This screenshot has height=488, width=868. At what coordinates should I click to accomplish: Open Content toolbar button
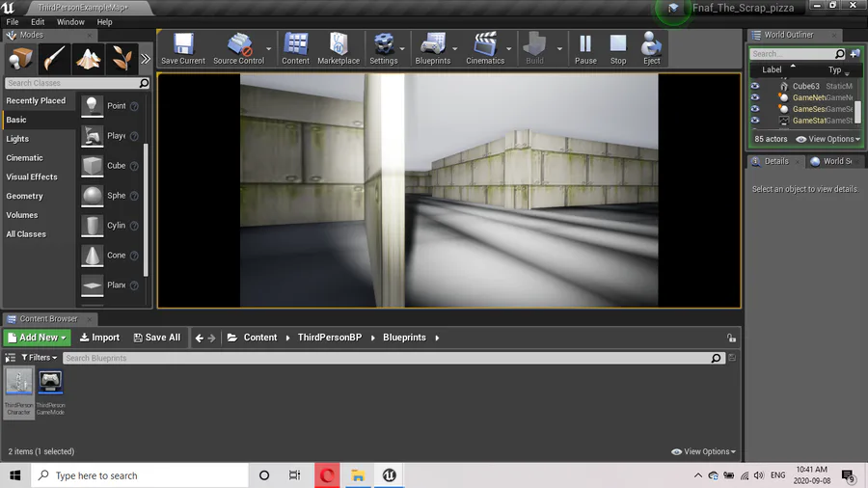click(x=296, y=48)
